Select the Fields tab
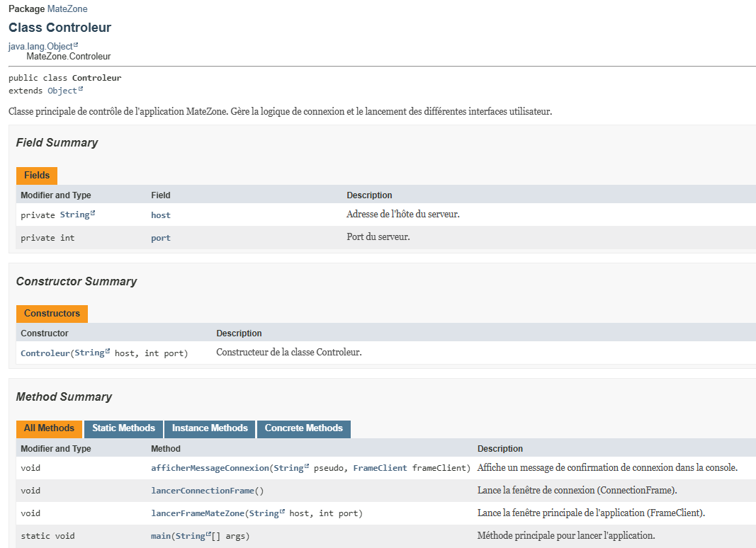The image size is (756, 548). [37, 176]
